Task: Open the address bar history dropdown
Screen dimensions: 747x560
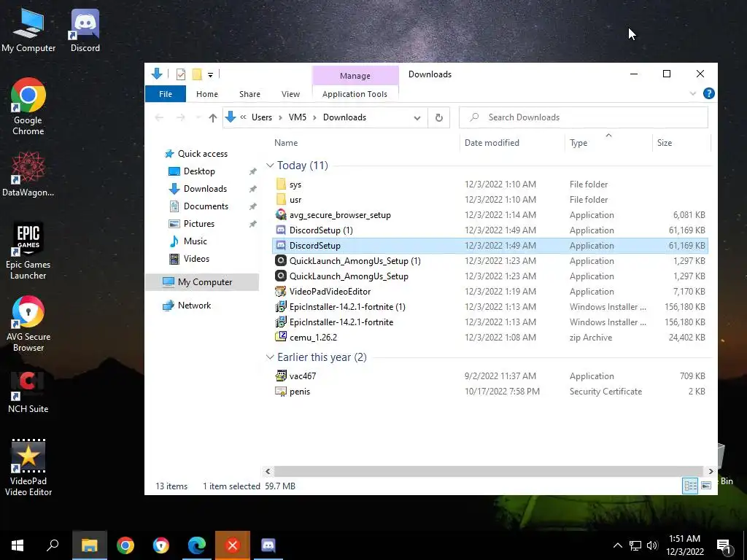Action: point(417,117)
